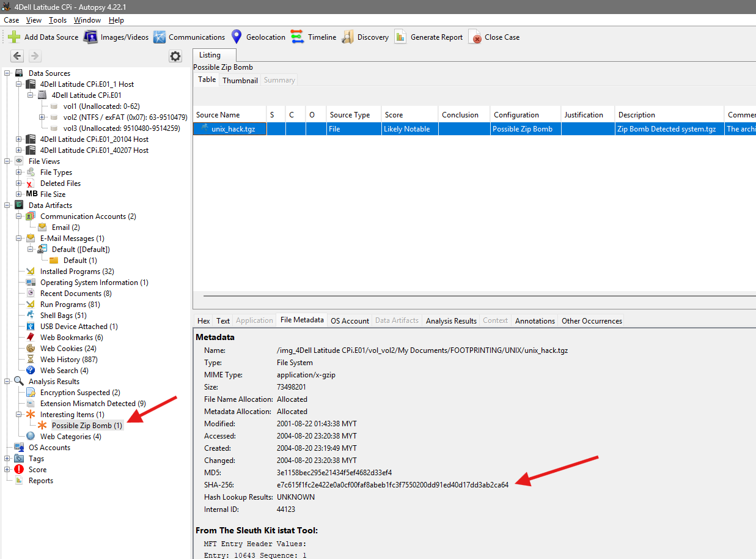Click the Operating System Information icon
The height and width of the screenshot is (559, 756).
pos(31,283)
